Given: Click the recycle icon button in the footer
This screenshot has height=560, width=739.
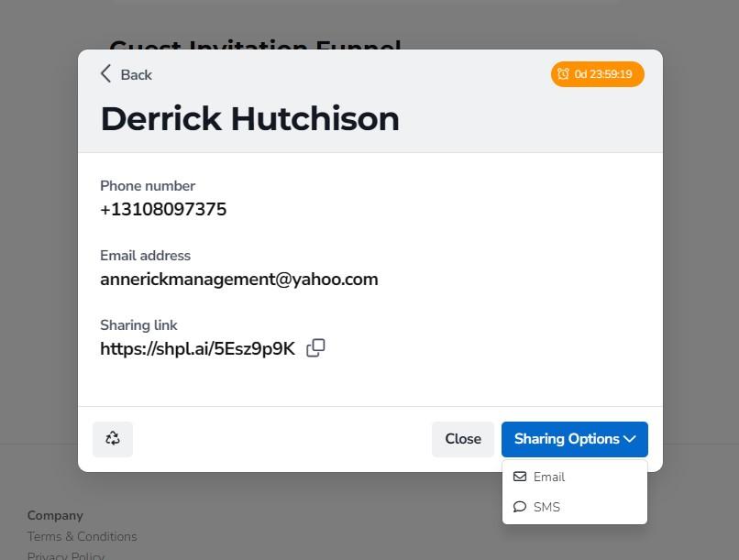Looking at the screenshot, I should click(x=113, y=439).
